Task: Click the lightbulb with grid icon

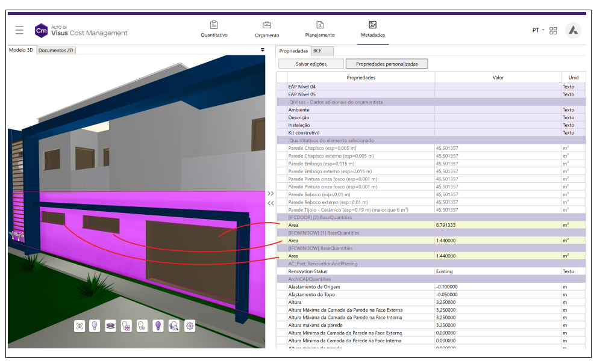Action: pyautogui.click(x=127, y=325)
